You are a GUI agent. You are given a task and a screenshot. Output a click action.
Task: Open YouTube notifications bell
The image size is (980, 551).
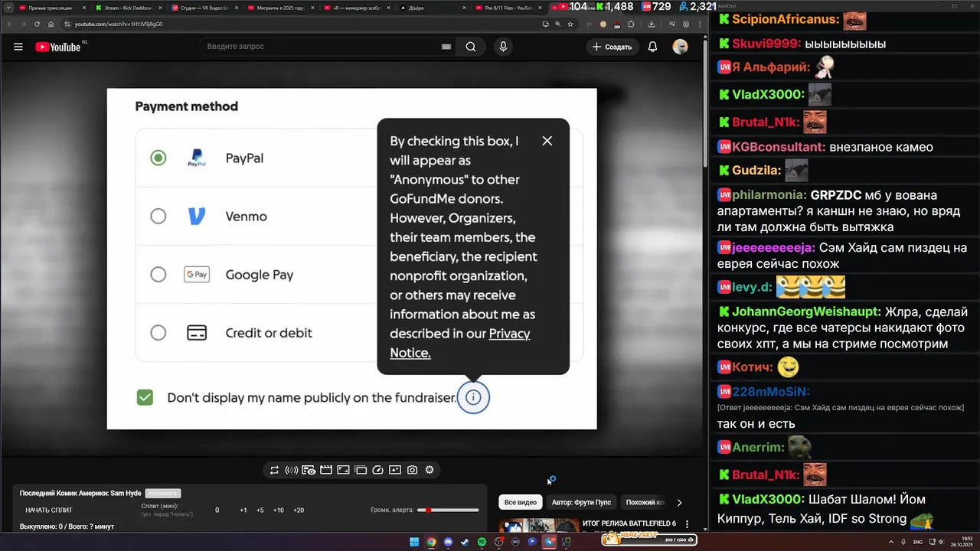[652, 47]
